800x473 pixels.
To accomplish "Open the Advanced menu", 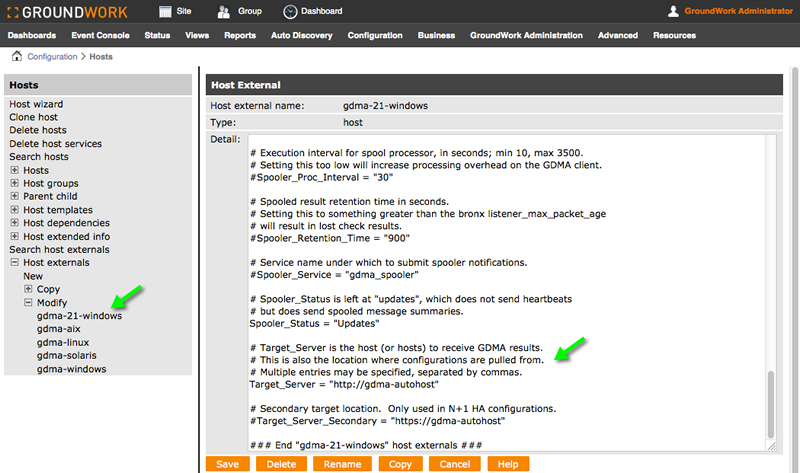I will pyautogui.click(x=618, y=35).
